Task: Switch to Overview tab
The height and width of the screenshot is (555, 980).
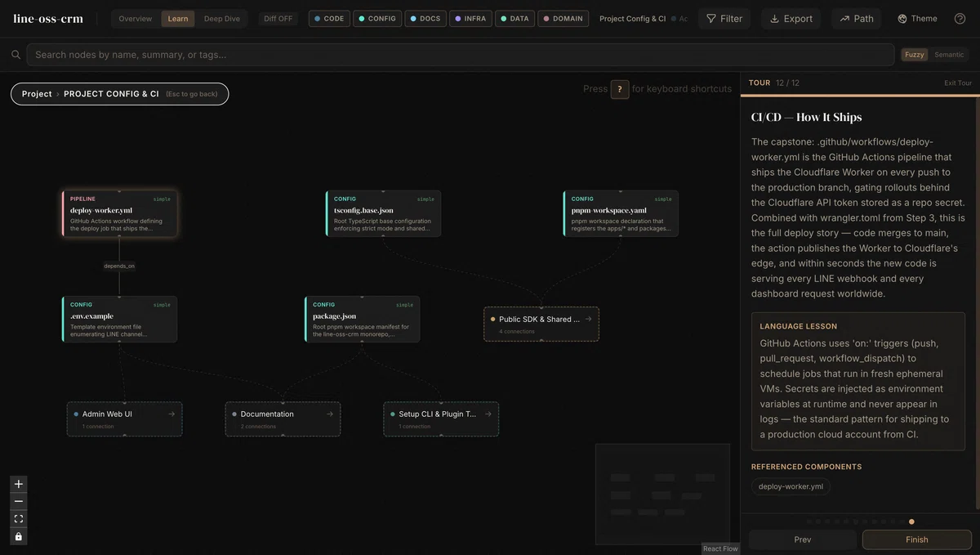Action: coord(136,19)
